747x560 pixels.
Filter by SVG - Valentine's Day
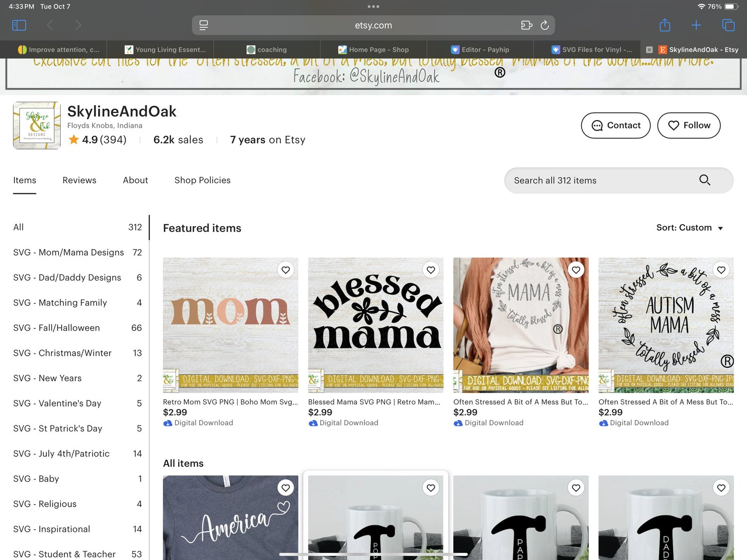78,404
